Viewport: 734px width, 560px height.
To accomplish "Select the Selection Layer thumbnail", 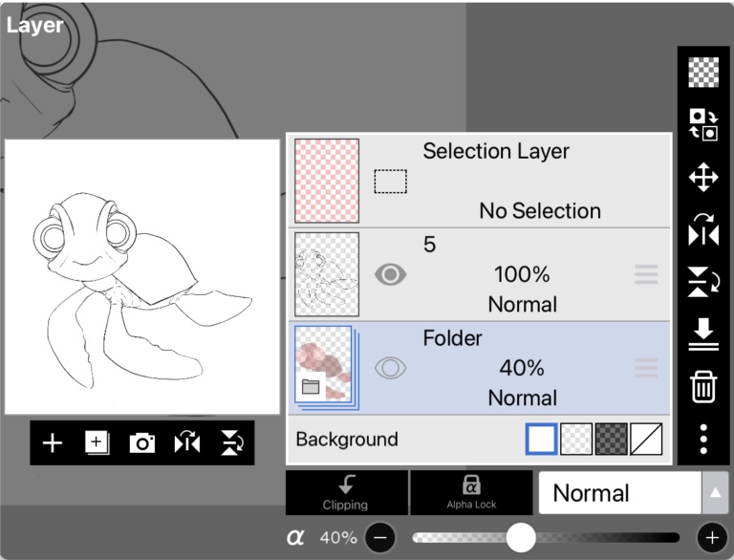I will (327, 181).
